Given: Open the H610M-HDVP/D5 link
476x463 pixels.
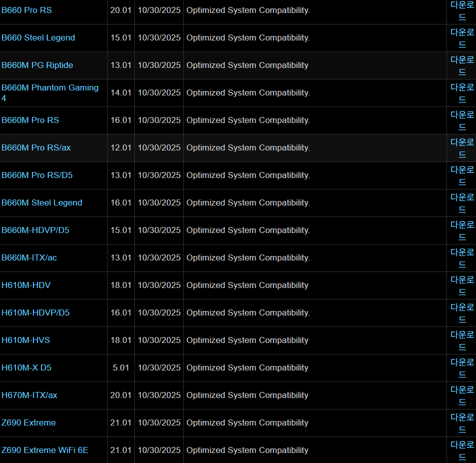Looking at the screenshot, I should [x=35, y=312].
